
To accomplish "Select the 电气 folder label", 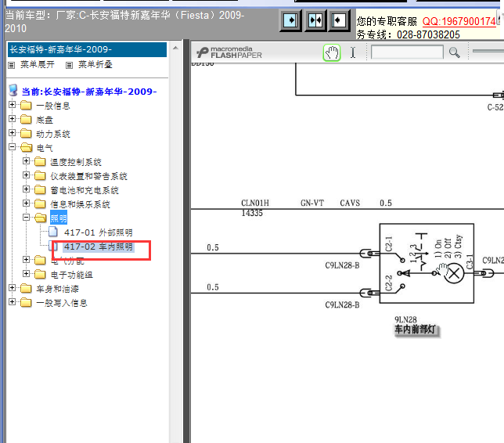I will pyautogui.click(x=45, y=148).
